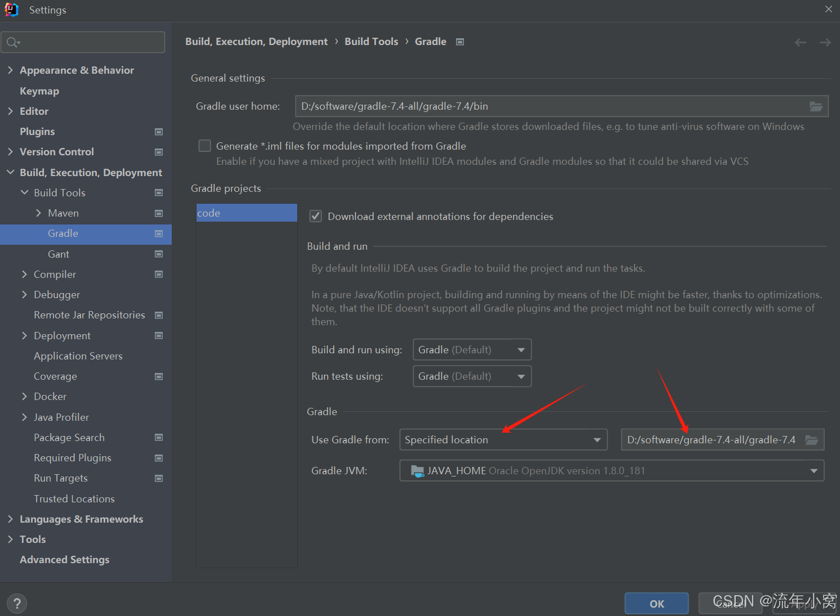Click Build Tools in the breadcrumb
Screen dimensions: 840x616
click(371, 41)
